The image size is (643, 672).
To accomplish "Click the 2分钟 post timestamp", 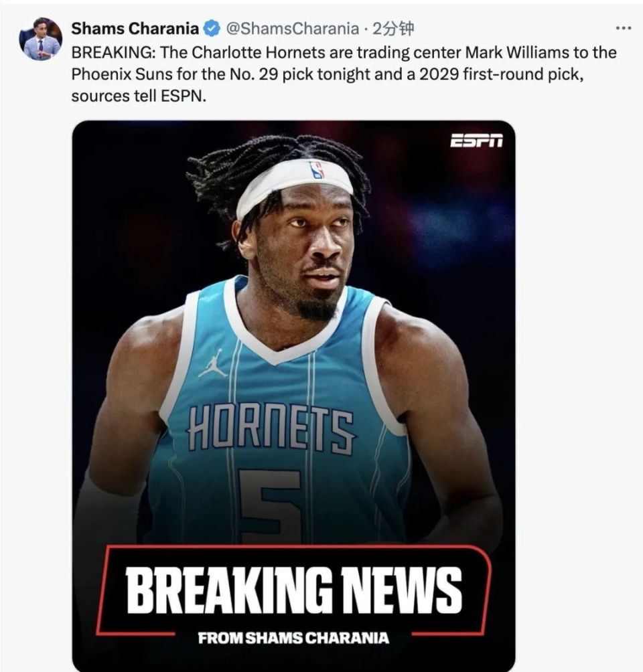I will click(392, 29).
